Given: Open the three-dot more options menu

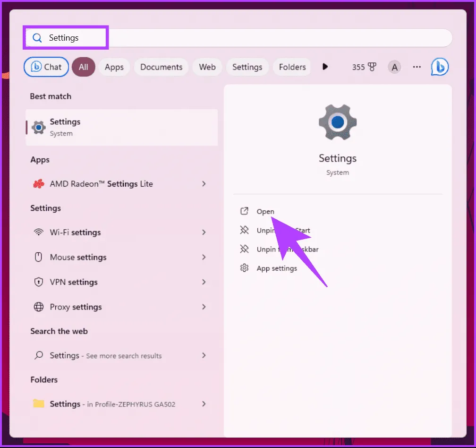Looking at the screenshot, I should [416, 67].
